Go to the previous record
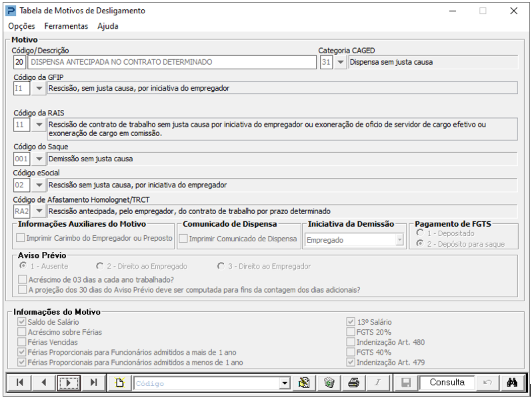The image size is (532, 398). coord(44,383)
